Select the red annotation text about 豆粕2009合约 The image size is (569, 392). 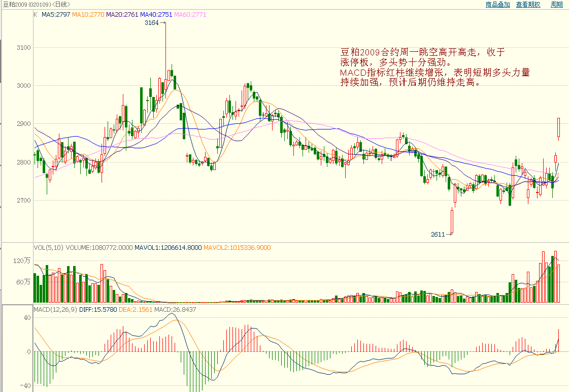coord(434,67)
